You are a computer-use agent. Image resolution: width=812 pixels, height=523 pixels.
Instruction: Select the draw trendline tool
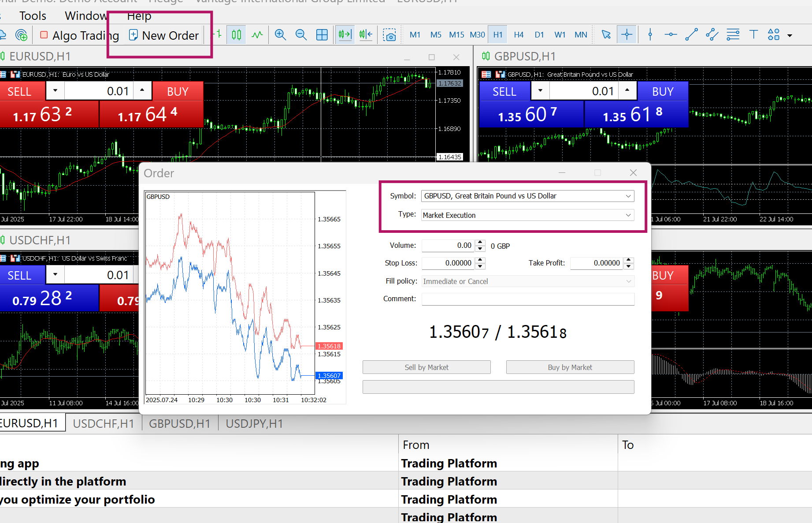click(691, 34)
